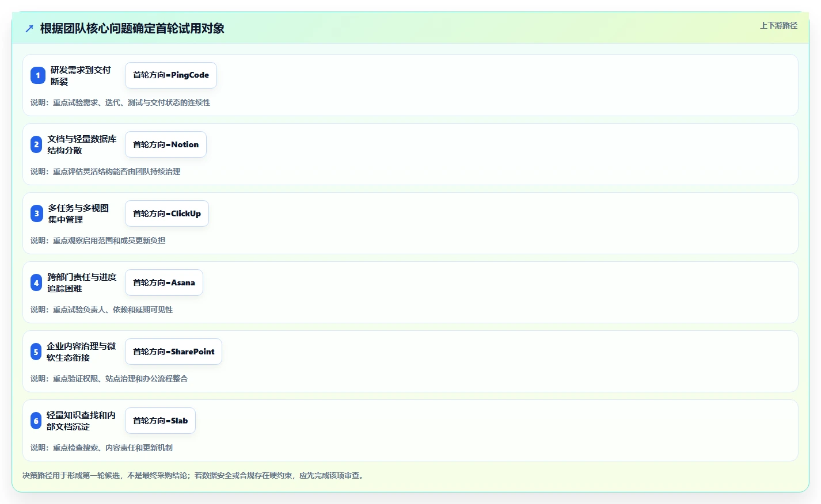The image size is (821, 504).
Task: Click the number 2 step badge
Action: point(36,144)
